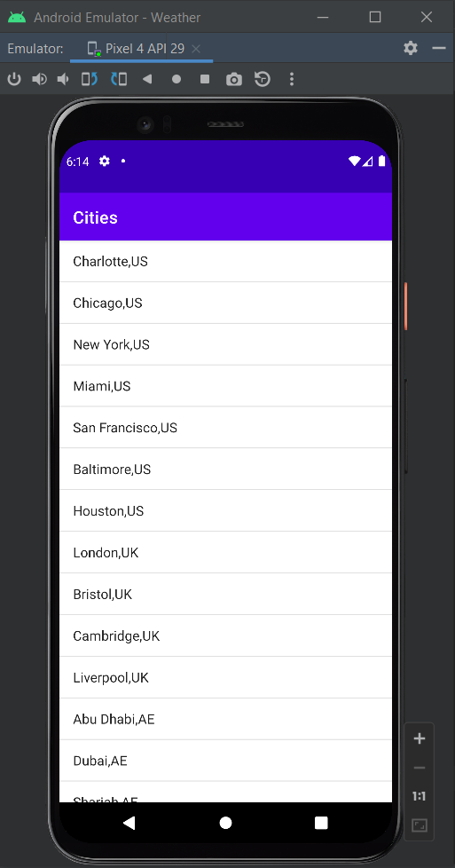
Task: Open extended controls three-dot menu
Action: [x=292, y=79]
